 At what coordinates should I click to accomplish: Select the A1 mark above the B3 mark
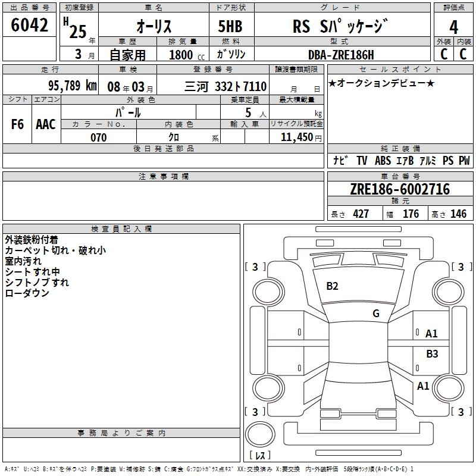(x=431, y=334)
